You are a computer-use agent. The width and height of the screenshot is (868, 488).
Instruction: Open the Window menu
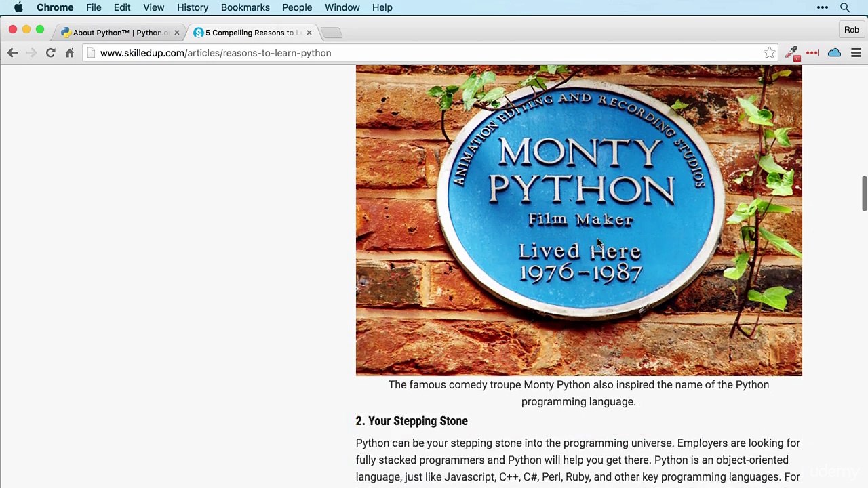[342, 7]
